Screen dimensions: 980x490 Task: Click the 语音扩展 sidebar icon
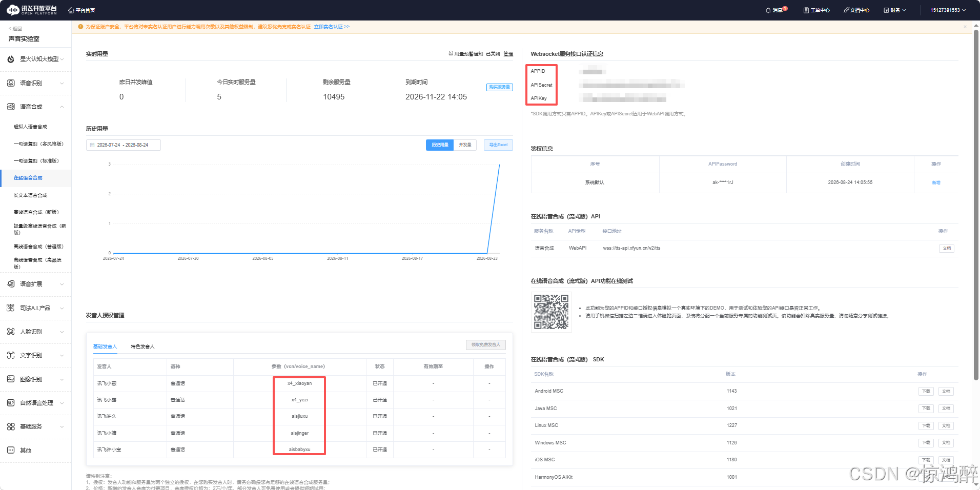(x=11, y=284)
